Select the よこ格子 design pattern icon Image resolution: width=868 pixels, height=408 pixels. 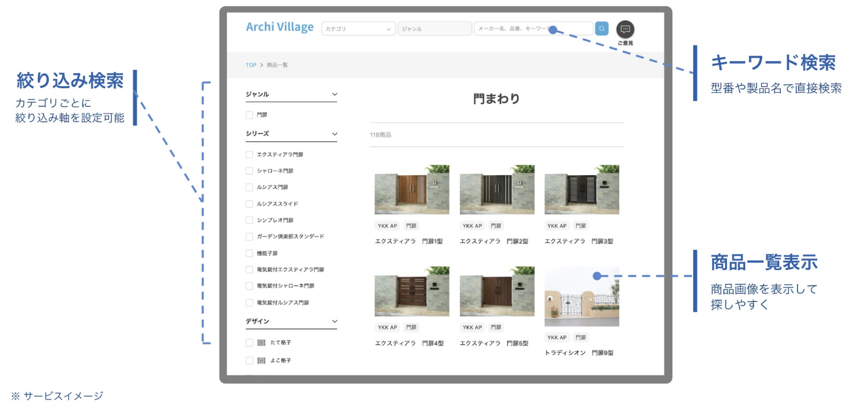[261, 360]
